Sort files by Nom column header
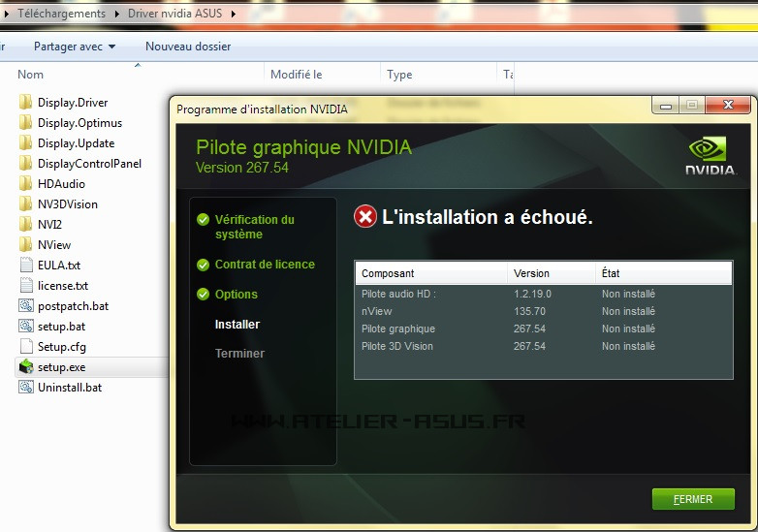The height and width of the screenshot is (532, 758). coord(30,75)
